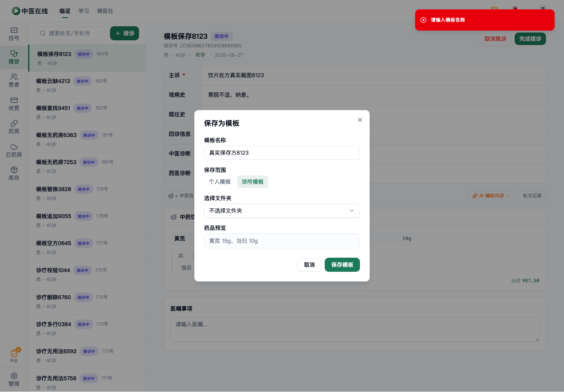This screenshot has width=564, height=392.
Task: Open the 选择文件夹 dropdown
Action: 282,211
